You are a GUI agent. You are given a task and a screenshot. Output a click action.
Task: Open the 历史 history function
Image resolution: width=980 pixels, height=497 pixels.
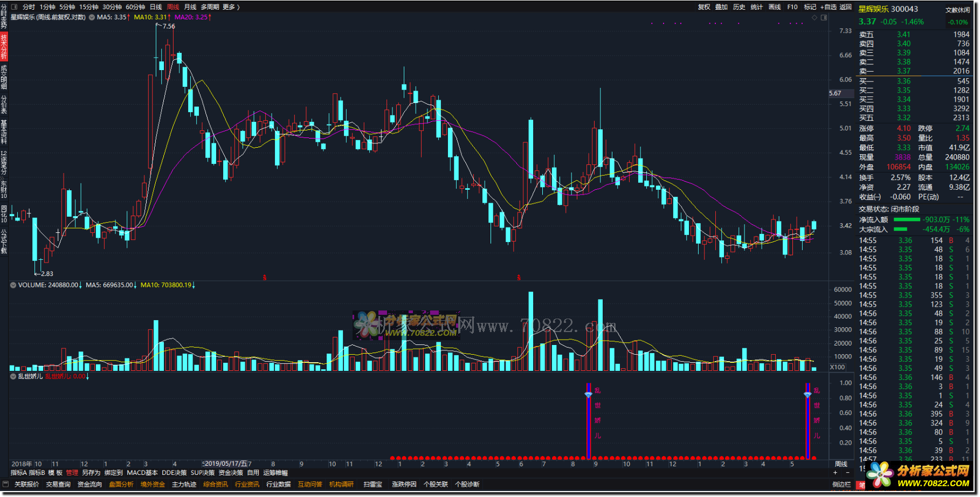[739, 7]
